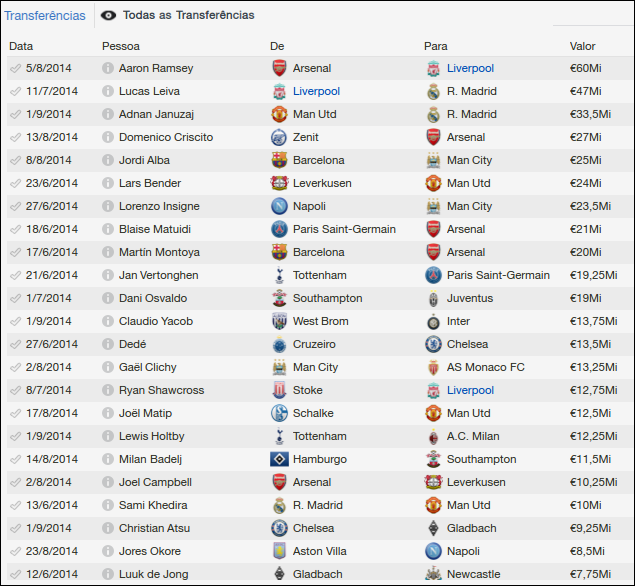Screen dimensions: 635x586
Task: Toggle checkmark for the 5/8/2014 transfer
Action: tap(15, 68)
